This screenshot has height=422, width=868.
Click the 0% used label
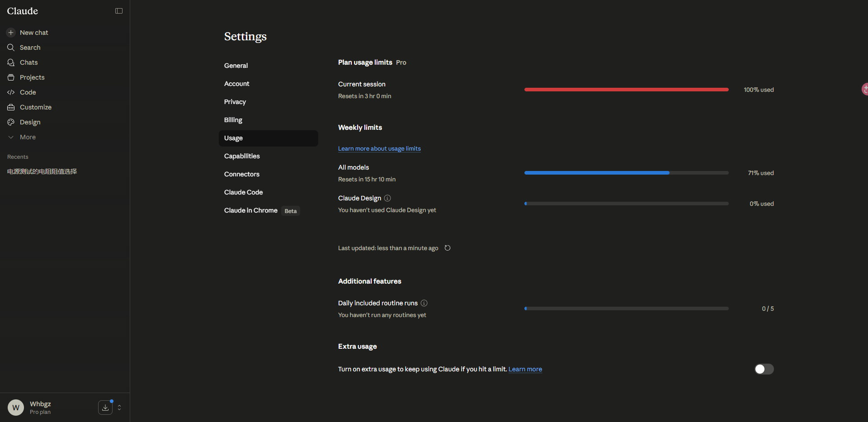(x=762, y=204)
